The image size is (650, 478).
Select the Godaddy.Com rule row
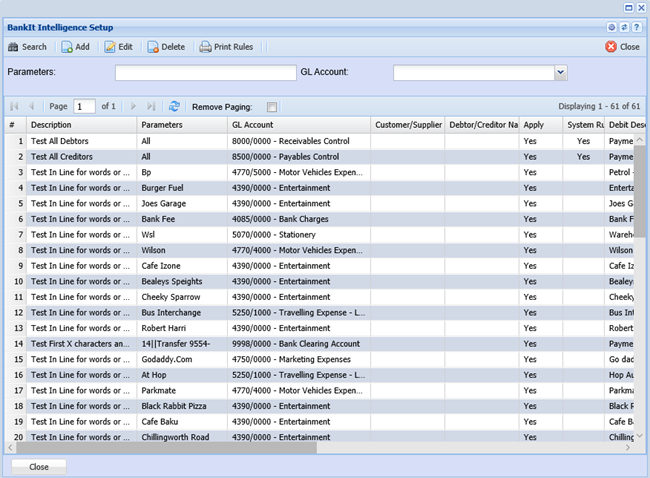tap(180, 359)
